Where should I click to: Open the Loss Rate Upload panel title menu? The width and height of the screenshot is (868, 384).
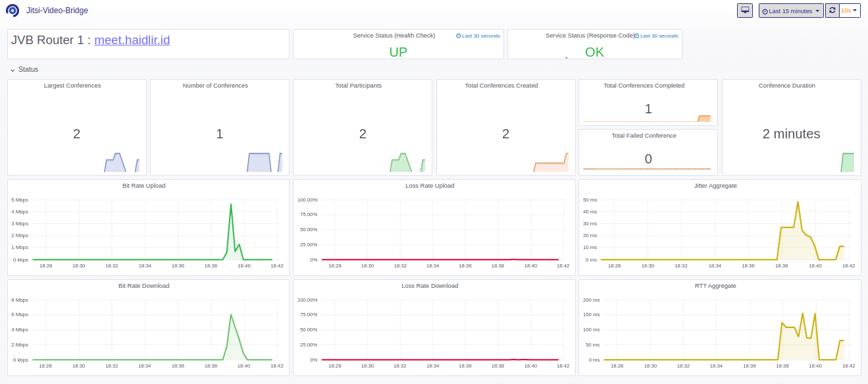[430, 186]
